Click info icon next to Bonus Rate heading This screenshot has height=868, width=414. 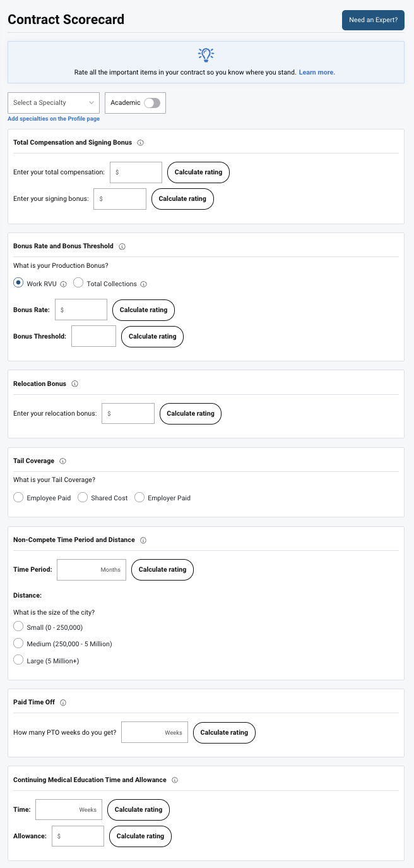122,246
